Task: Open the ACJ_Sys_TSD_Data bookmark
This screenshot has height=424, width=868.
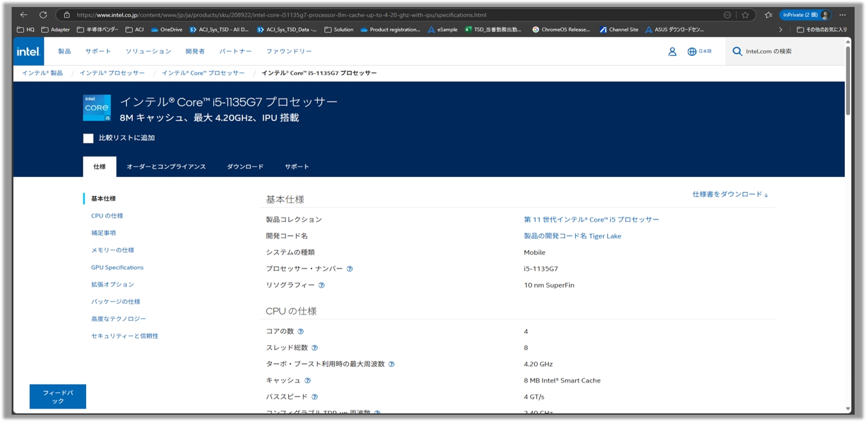Action: point(287,30)
